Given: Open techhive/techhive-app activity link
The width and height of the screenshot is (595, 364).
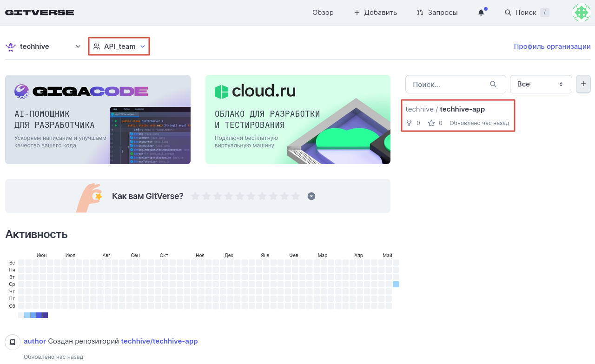Looking at the screenshot, I should pos(159,341).
